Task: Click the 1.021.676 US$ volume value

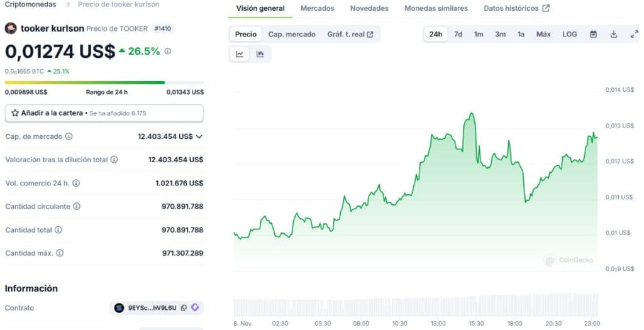Action: click(x=179, y=183)
